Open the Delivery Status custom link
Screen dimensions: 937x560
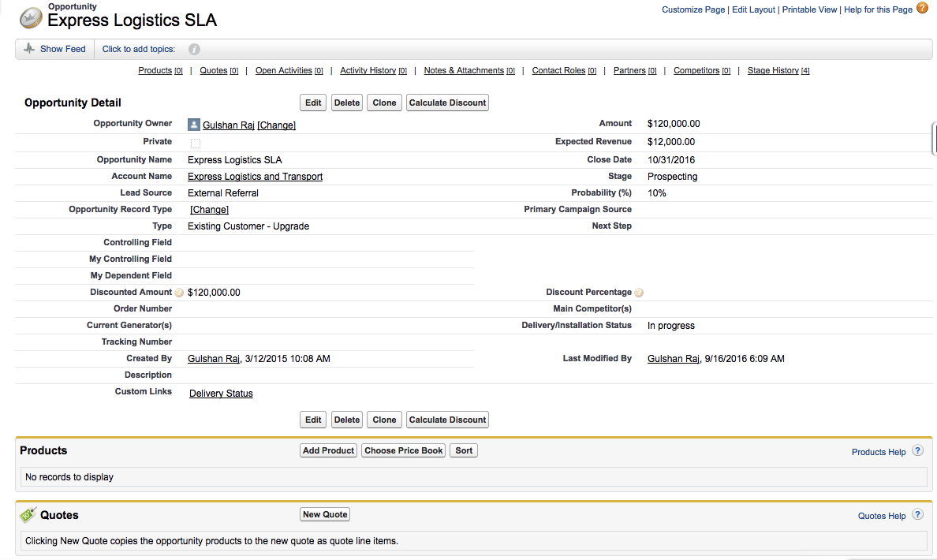220,393
